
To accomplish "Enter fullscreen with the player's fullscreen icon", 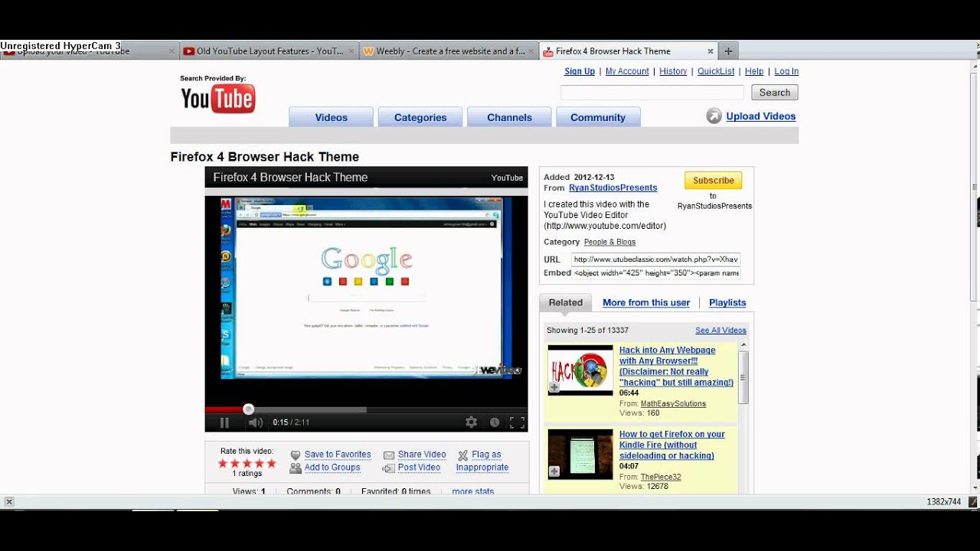I will [518, 422].
